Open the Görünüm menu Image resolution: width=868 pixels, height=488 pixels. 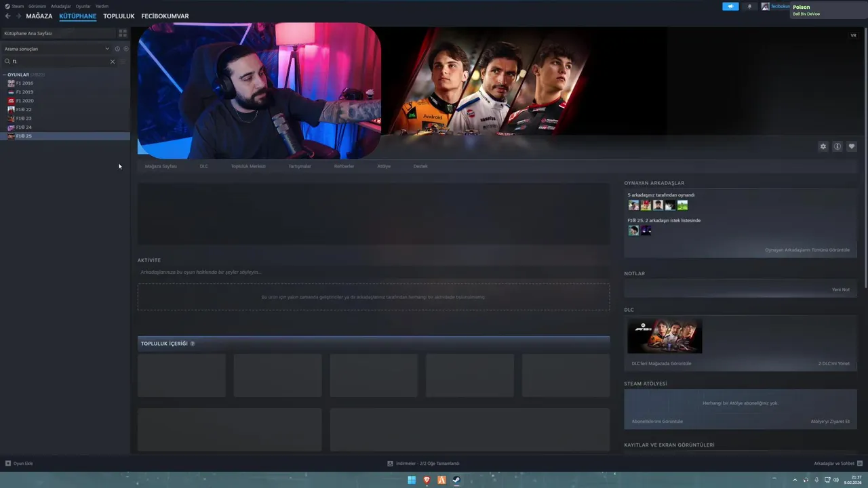pyautogui.click(x=37, y=6)
